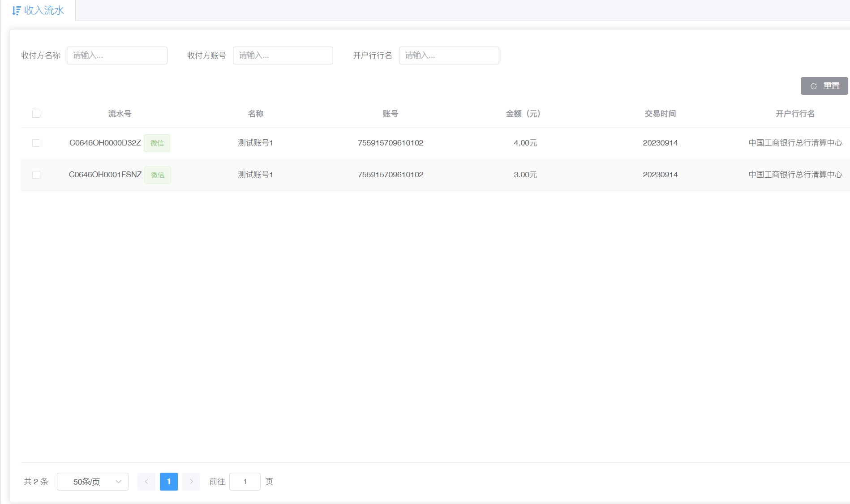Click 微信 tag on C0646OH0001FSNZ row
The height and width of the screenshot is (504, 850).
[x=157, y=175]
